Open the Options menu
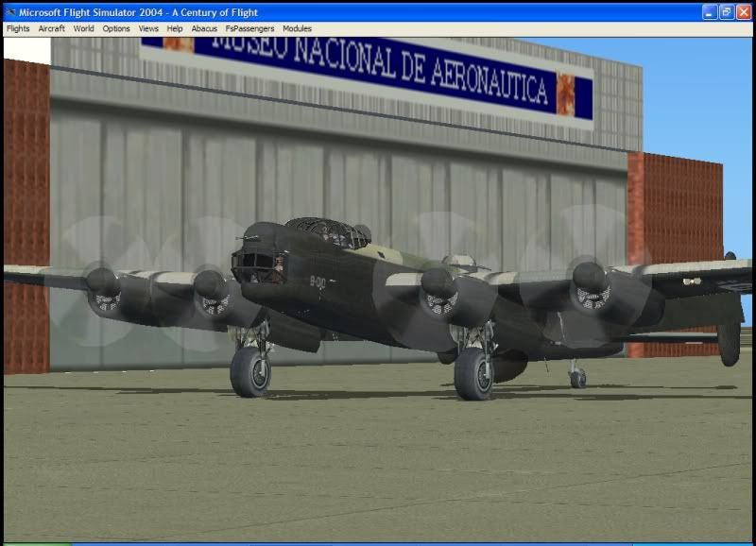Screen dimensions: 756x546 coord(116,29)
